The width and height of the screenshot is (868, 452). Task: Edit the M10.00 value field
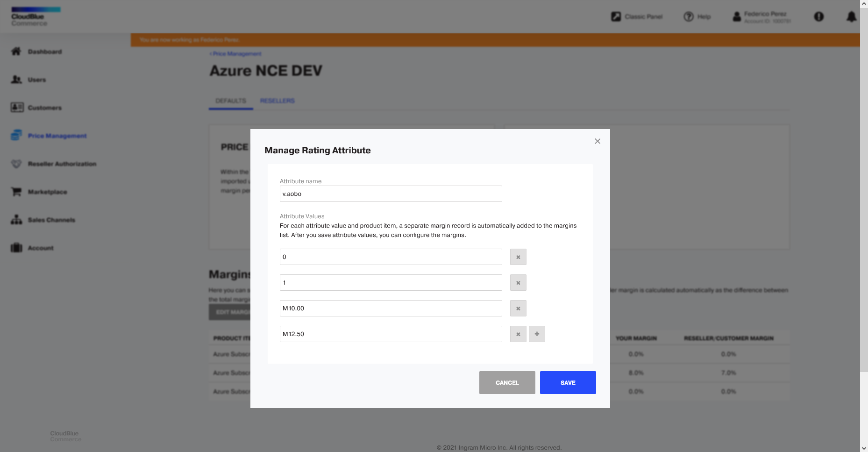point(391,309)
